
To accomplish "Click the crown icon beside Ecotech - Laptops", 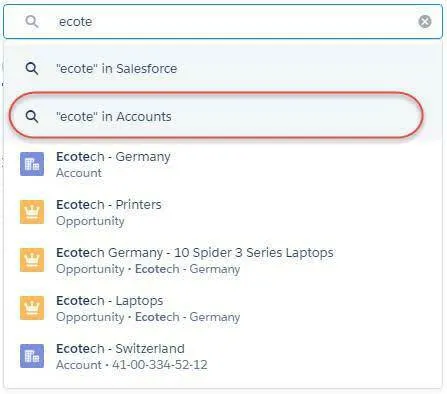I will tap(32, 308).
